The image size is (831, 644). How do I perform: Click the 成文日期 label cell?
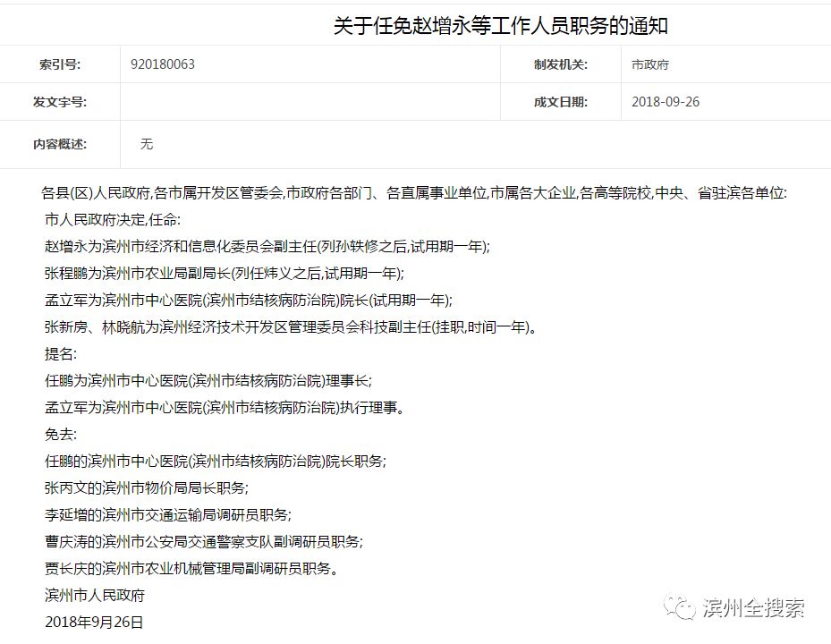click(561, 102)
